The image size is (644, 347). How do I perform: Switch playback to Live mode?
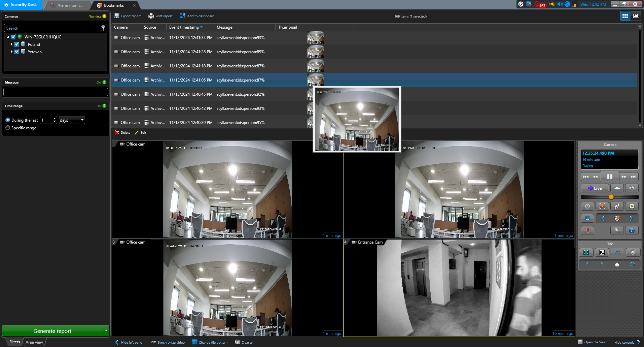[x=595, y=188]
